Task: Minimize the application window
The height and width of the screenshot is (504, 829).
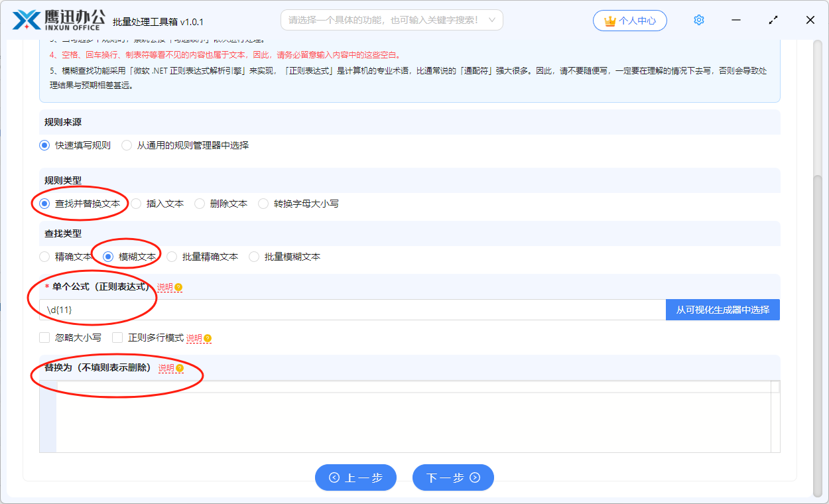Action: [736, 20]
